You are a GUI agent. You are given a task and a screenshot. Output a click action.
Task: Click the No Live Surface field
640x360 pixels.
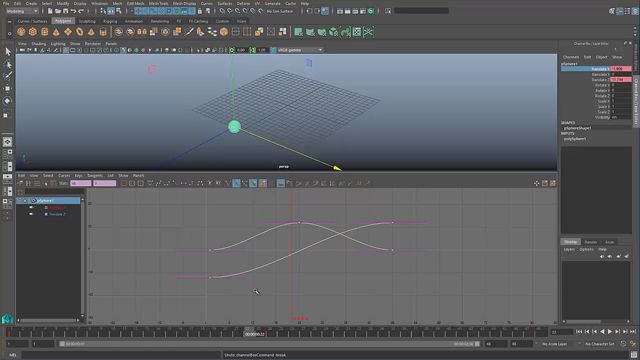(x=280, y=11)
